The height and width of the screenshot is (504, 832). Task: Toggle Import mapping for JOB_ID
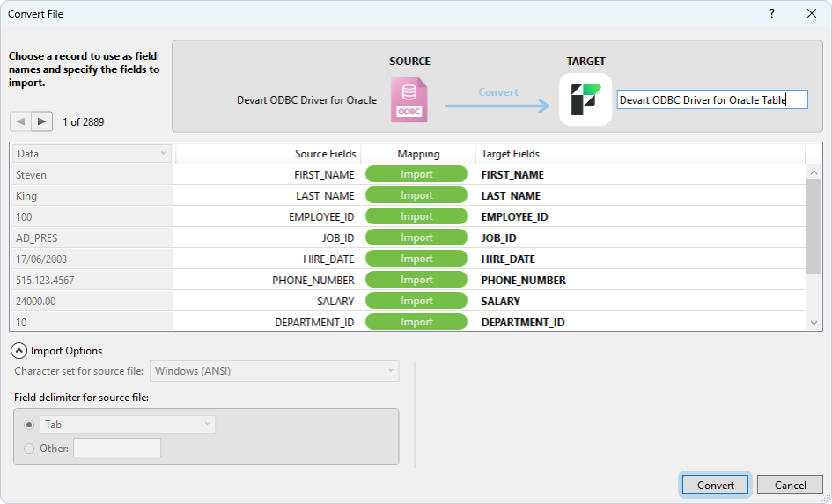(416, 238)
